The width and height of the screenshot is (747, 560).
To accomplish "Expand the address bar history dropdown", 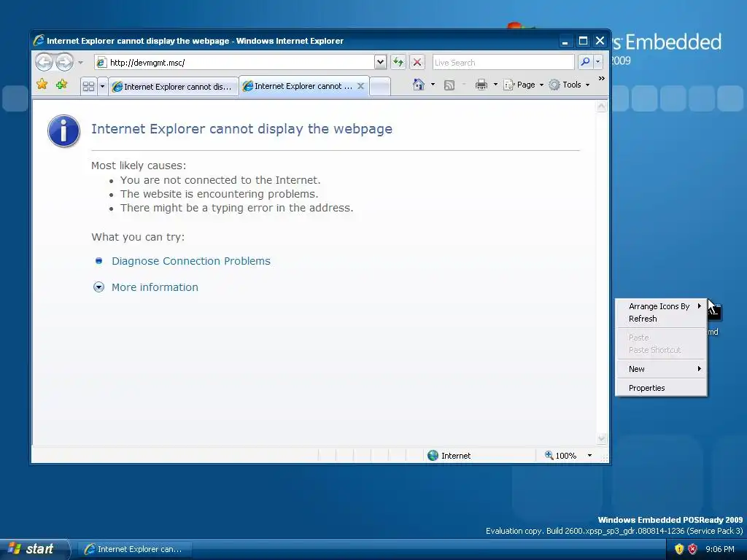I will coord(380,62).
